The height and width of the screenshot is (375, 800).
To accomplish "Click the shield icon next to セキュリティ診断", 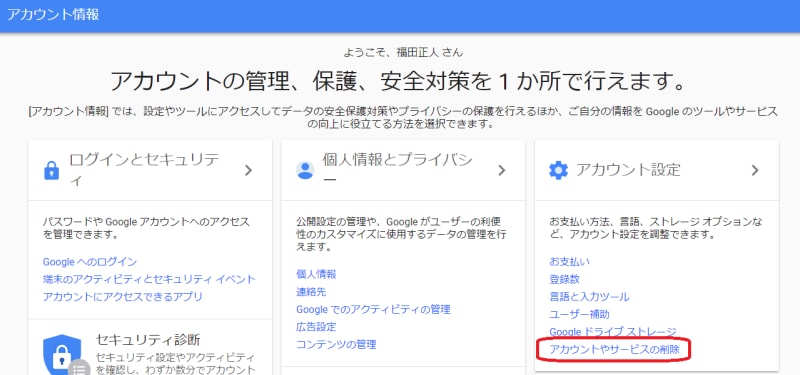I will pyautogui.click(x=62, y=354).
